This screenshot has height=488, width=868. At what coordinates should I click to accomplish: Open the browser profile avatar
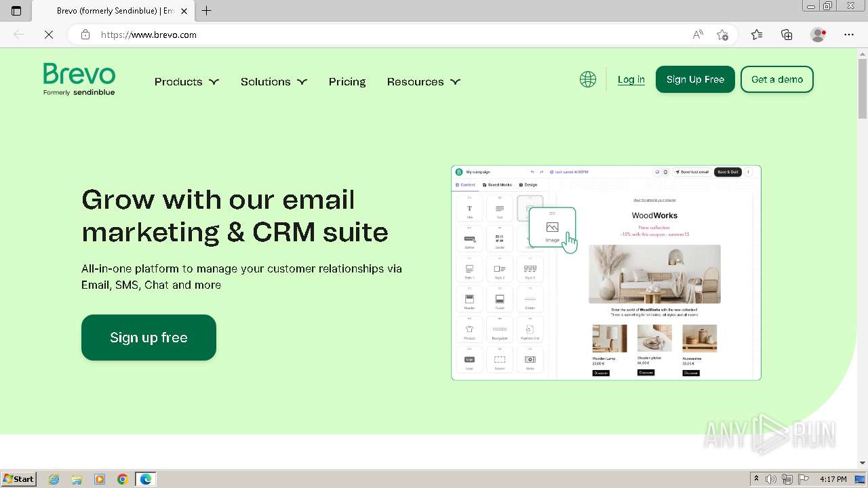coord(818,35)
